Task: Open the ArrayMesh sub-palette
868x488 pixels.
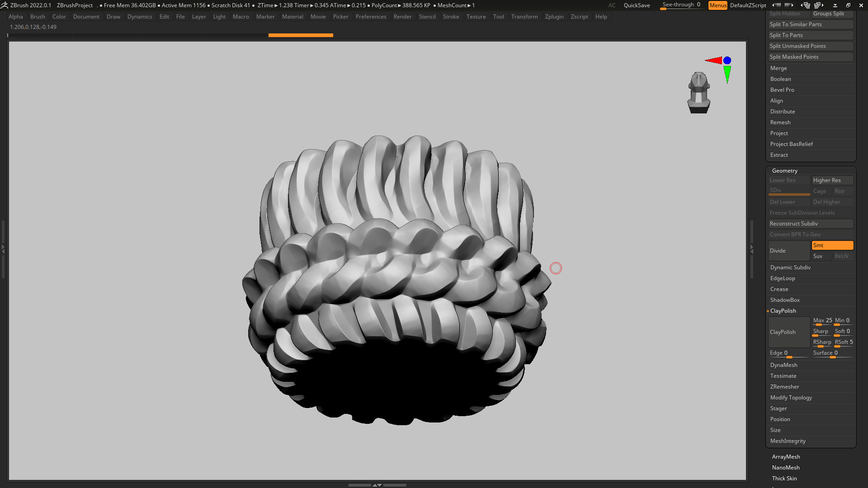Action: coord(786,457)
